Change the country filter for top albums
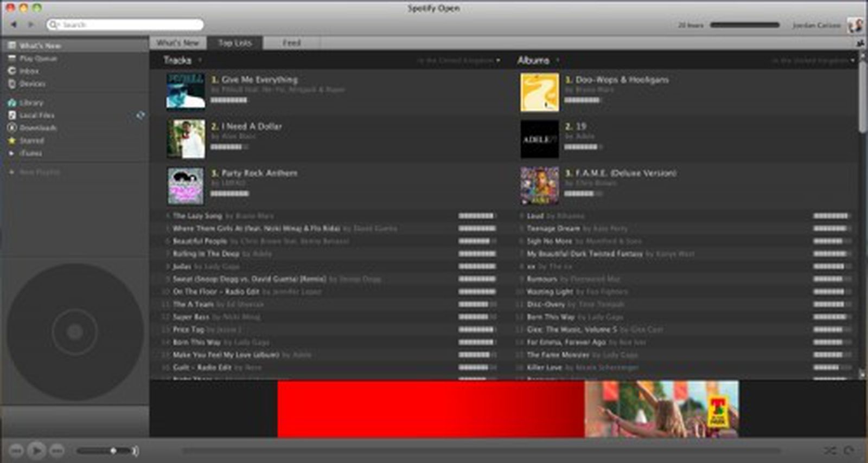Screen dimensions: 868x463 pyautogui.click(x=814, y=61)
